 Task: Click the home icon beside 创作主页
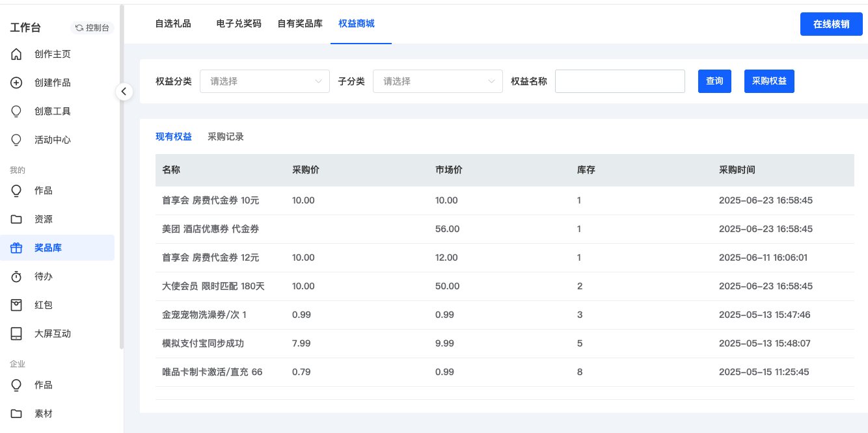coord(17,54)
